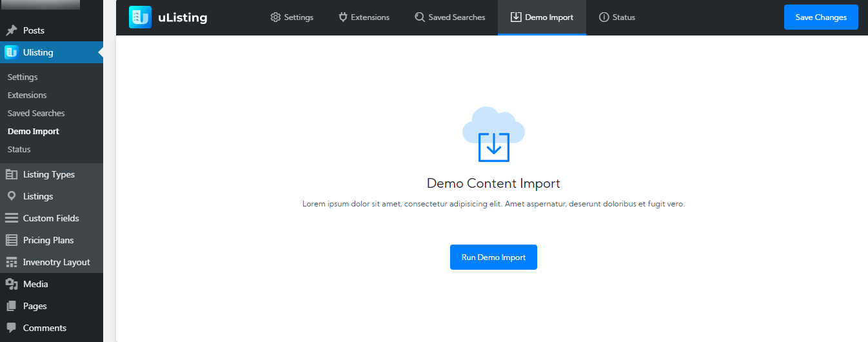The image size is (868, 342).
Task: Go to the Status tab
Action: coord(617,17)
